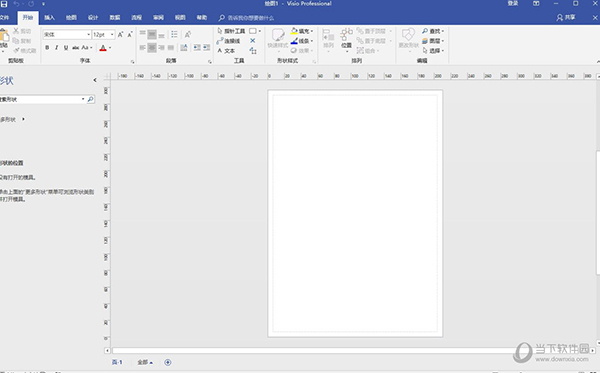Toggle Strikethrough (abc) formatting

[x=75, y=48]
